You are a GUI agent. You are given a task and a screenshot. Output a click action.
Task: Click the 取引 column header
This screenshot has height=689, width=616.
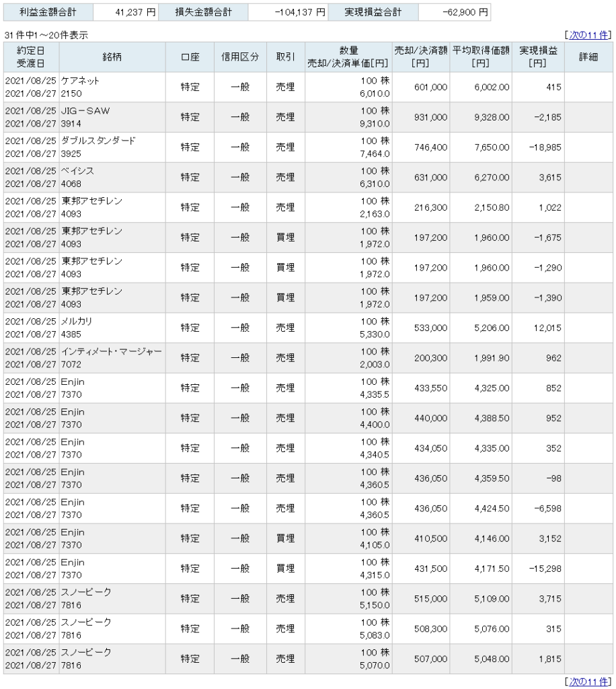(285, 57)
